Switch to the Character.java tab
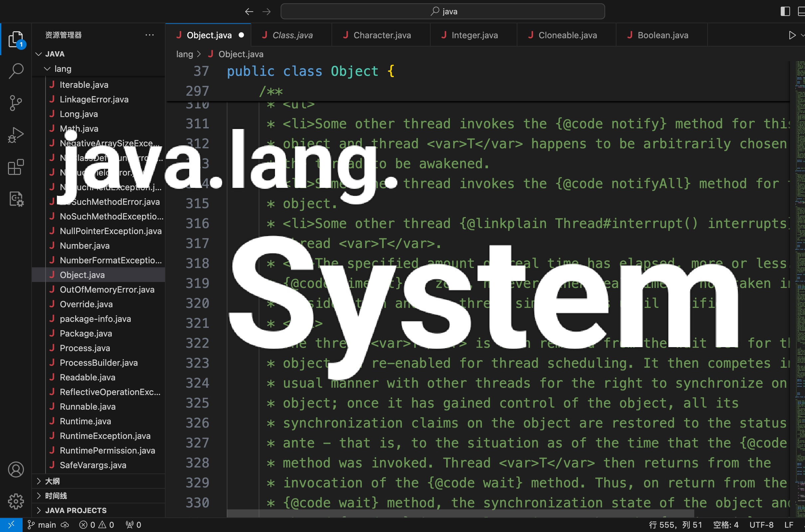 [381, 35]
